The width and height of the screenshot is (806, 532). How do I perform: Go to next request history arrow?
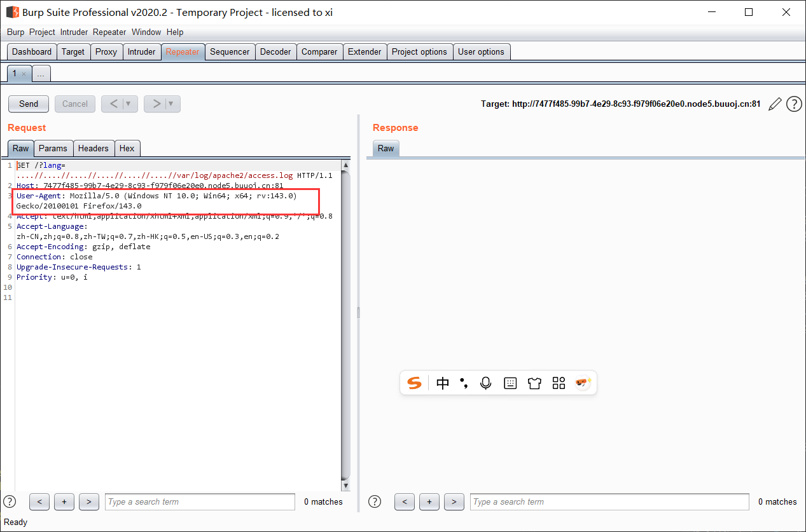[156, 104]
